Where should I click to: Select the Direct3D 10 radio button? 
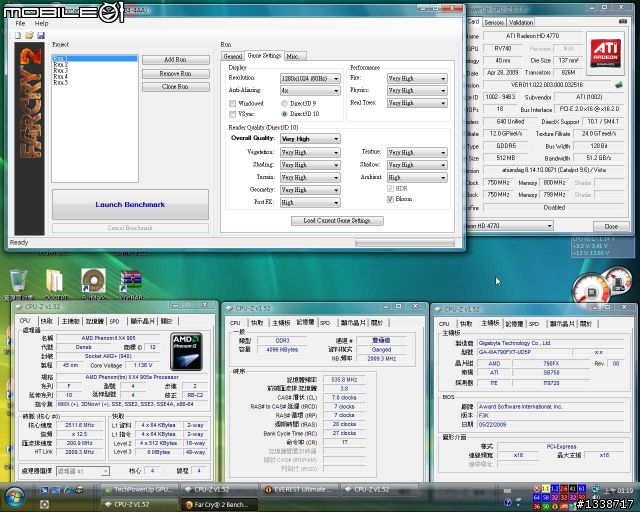click(284, 114)
